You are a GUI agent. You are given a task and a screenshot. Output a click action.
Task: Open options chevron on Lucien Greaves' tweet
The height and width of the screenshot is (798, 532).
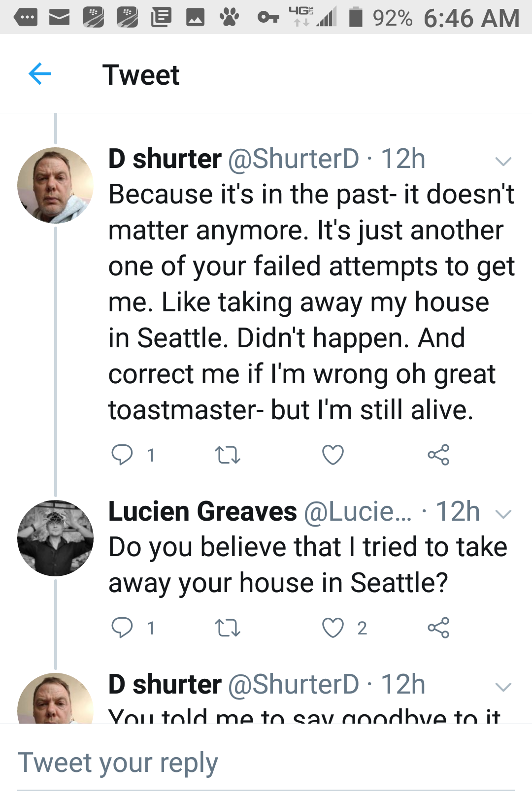click(503, 514)
